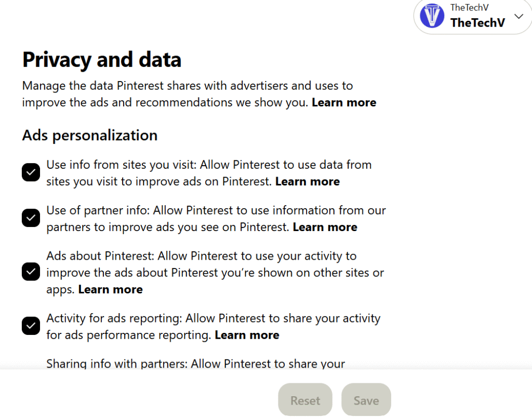
Task: Expand the TheTechV account chevron
Action: pyautogui.click(x=519, y=16)
